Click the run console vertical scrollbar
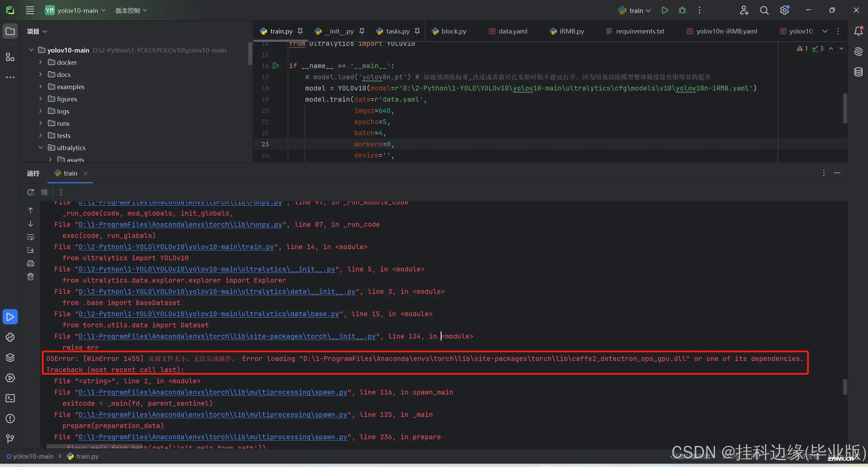The width and height of the screenshot is (868, 467). (845, 387)
